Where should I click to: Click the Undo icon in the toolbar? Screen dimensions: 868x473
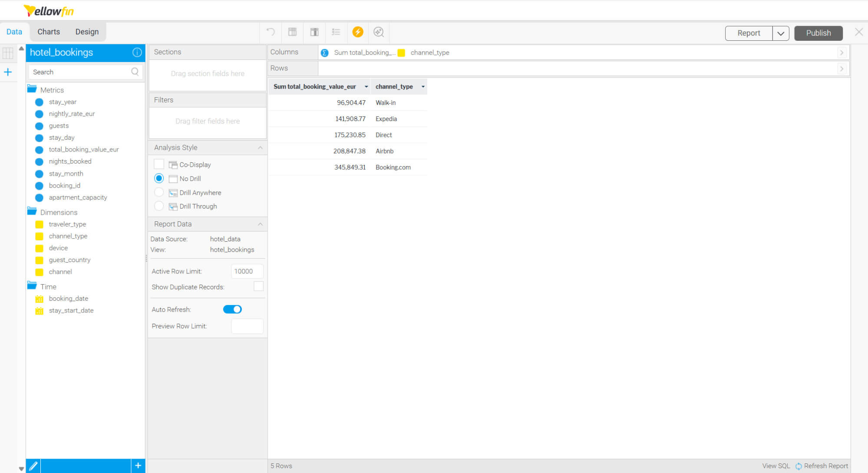click(x=270, y=32)
